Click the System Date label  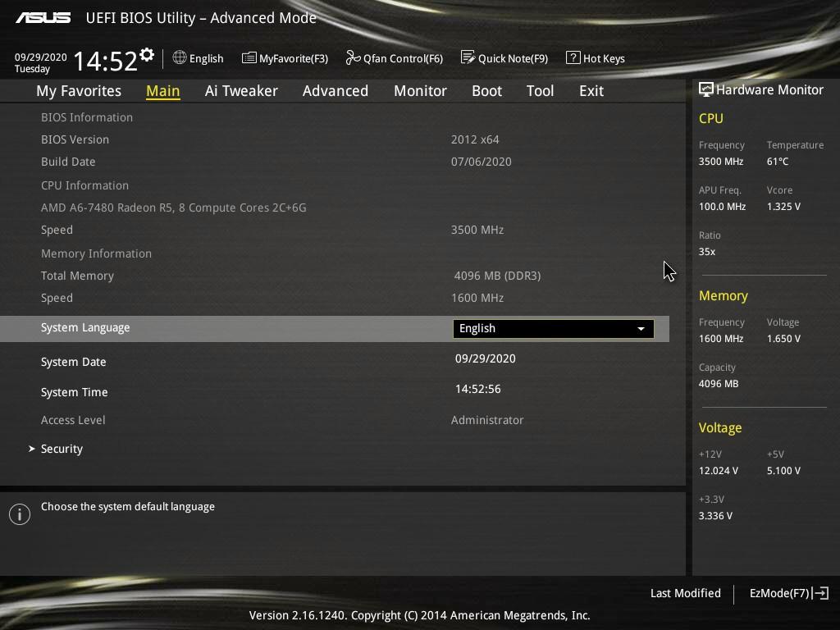tap(73, 362)
